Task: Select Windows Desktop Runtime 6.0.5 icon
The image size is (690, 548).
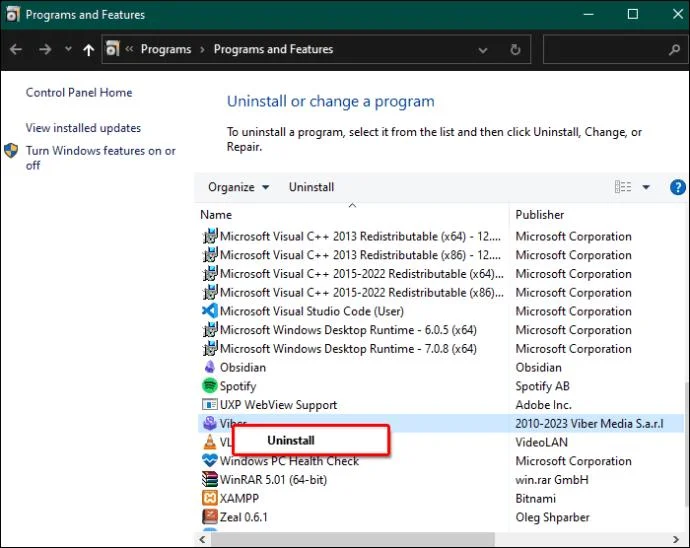Action: click(210, 330)
